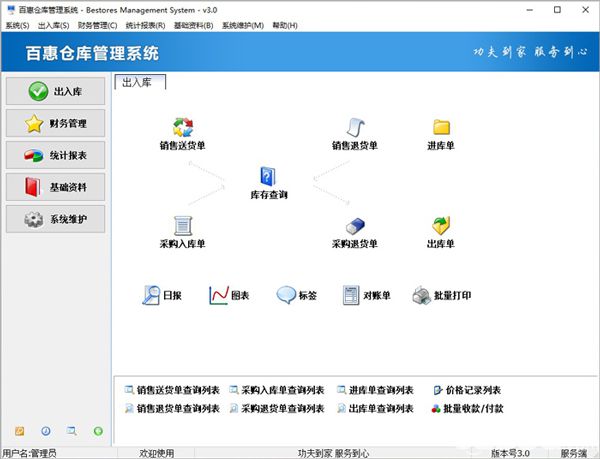The width and height of the screenshot is (600, 459).
Task: Click the orange note icon in the sidebar footer
Action: click(x=20, y=431)
